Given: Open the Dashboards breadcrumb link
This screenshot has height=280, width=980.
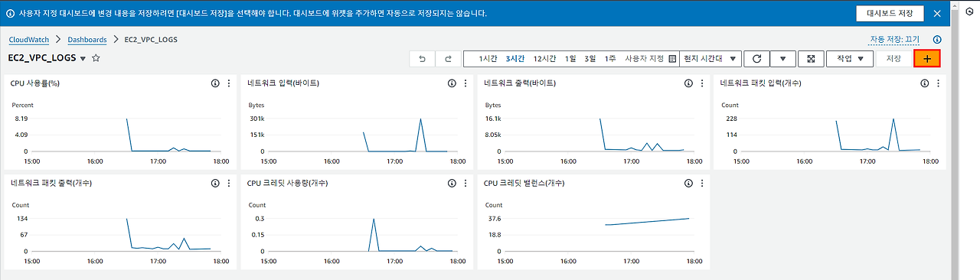Looking at the screenshot, I should (88, 39).
